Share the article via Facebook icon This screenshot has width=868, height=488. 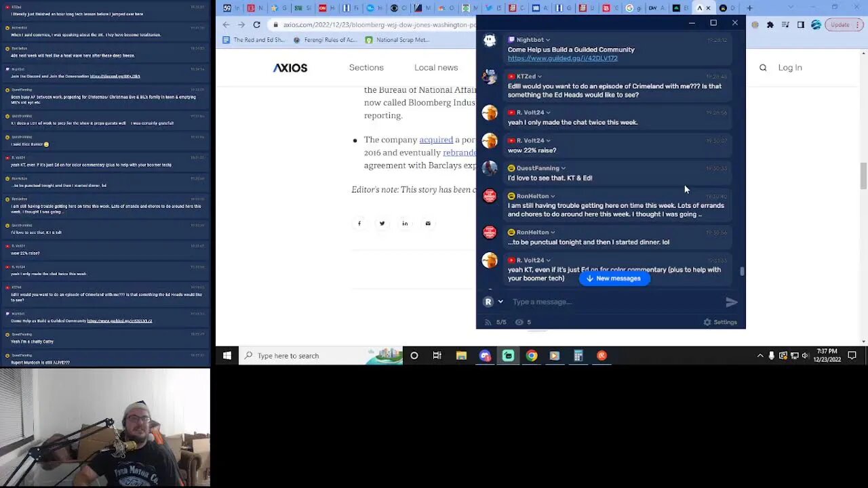(359, 223)
